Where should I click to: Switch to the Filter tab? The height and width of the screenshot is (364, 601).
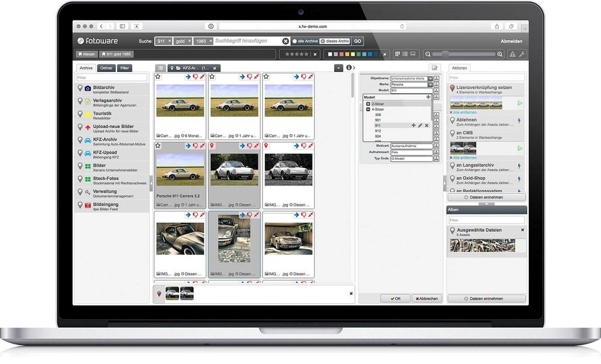pyautogui.click(x=124, y=68)
